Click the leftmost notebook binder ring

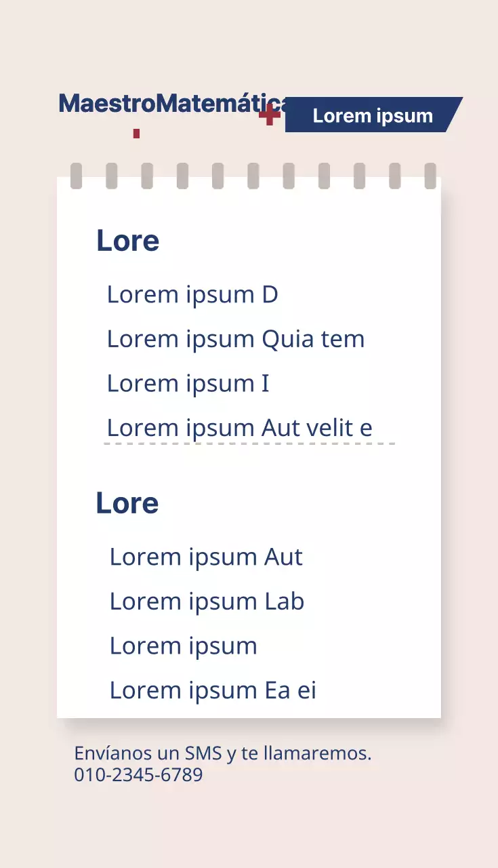[77, 176]
